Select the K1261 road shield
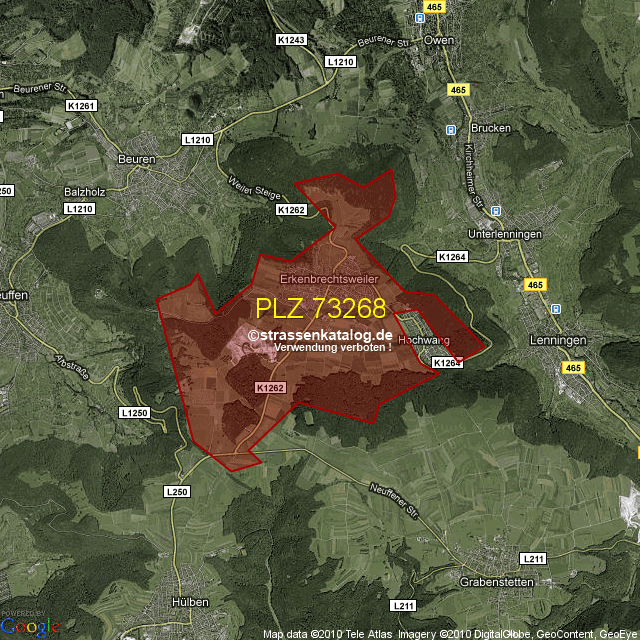The image size is (640, 640). click(80, 106)
